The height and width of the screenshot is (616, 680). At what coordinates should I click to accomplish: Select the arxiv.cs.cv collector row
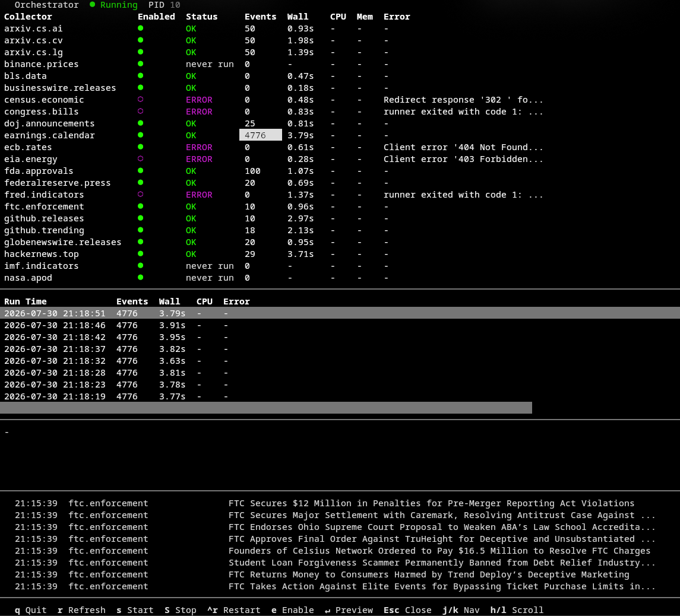click(x=340, y=40)
